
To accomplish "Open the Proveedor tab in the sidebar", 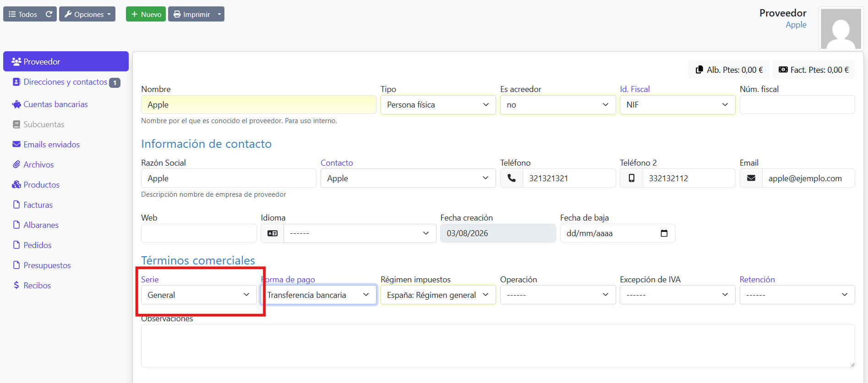I will [66, 61].
